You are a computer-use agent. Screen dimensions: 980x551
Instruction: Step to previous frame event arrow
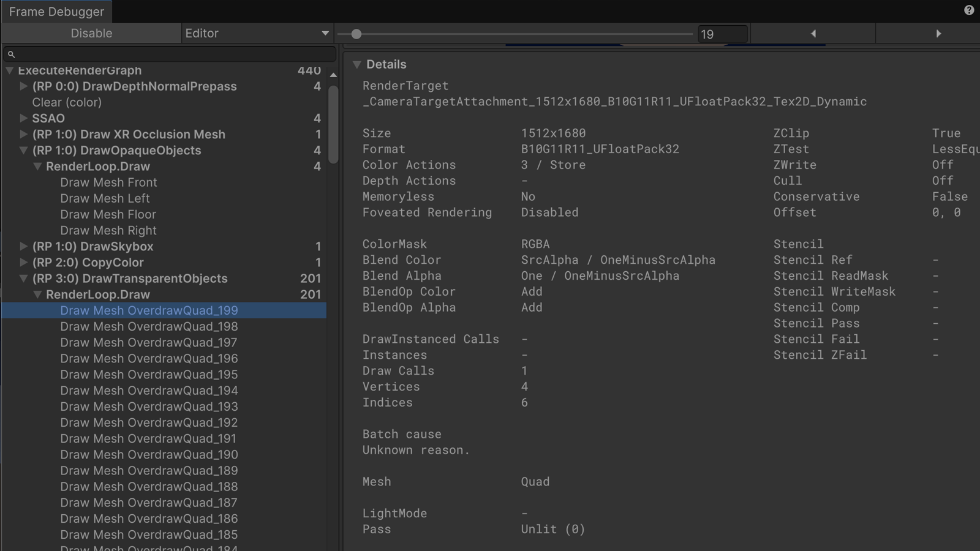click(813, 34)
